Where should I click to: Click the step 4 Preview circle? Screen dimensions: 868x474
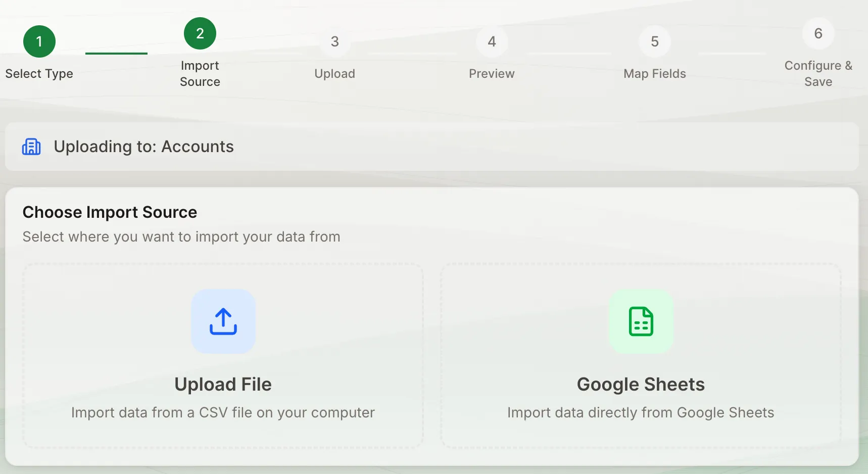pyautogui.click(x=492, y=41)
